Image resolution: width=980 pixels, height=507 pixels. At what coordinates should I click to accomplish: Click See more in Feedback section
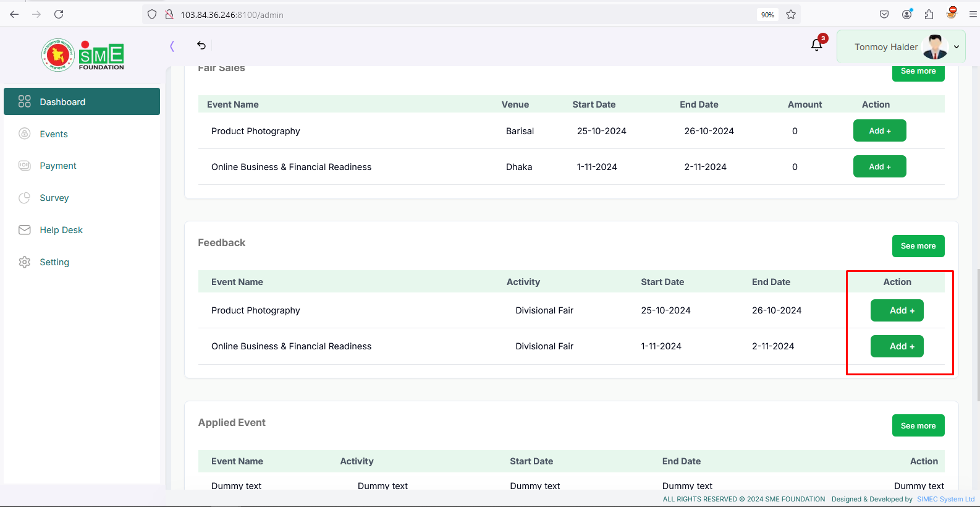[x=918, y=246]
